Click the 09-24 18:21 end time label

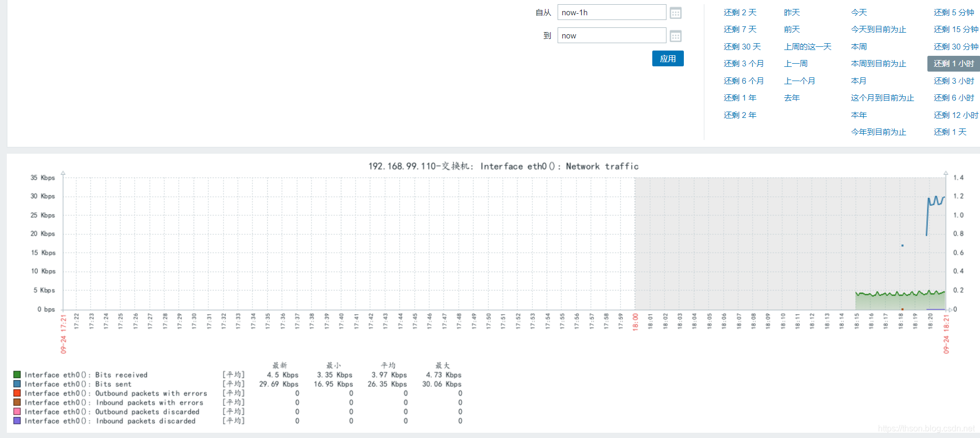pyautogui.click(x=946, y=334)
